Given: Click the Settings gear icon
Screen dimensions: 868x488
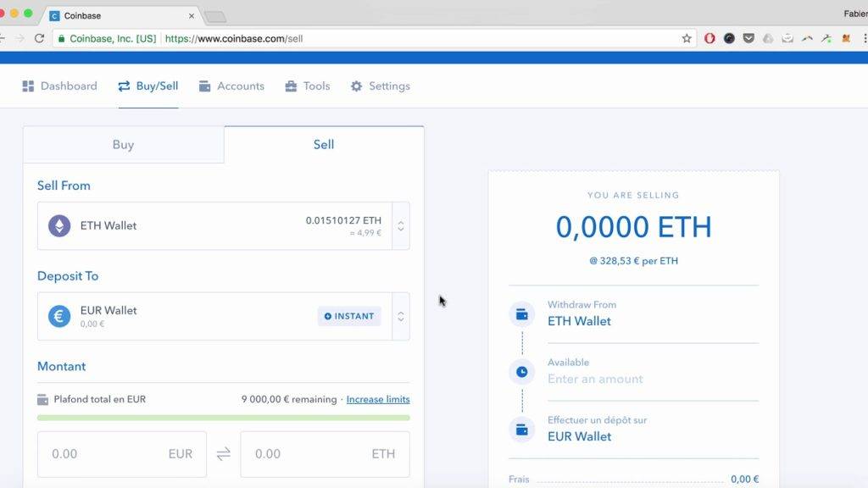Looking at the screenshot, I should tap(357, 86).
